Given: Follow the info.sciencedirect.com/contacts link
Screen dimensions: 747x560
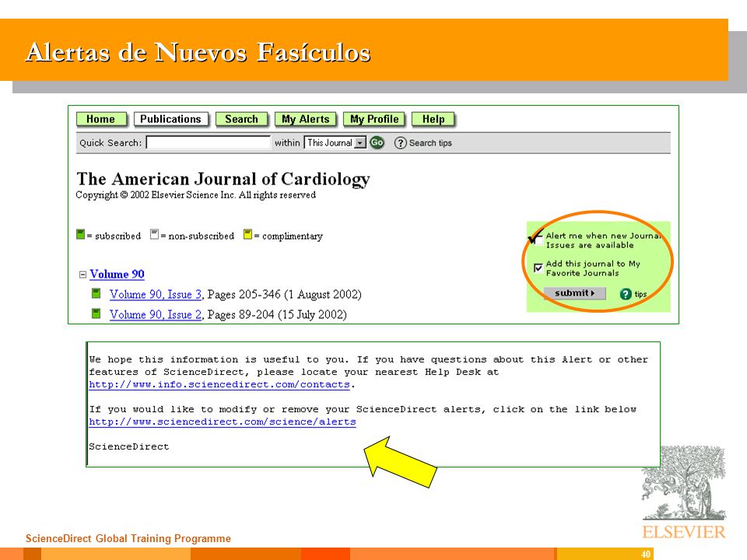Looking at the screenshot, I should [x=219, y=384].
